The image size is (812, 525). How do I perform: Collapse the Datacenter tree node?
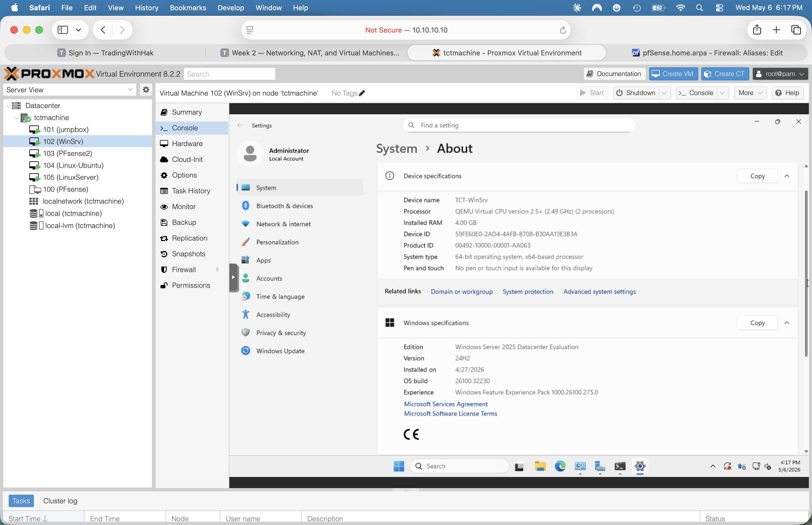click(x=8, y=106)
